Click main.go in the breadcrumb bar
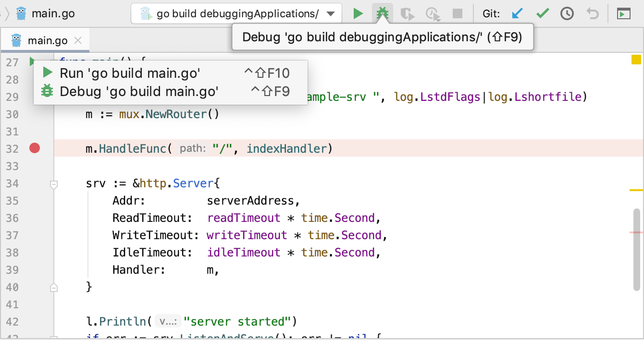This screenshot has height=340, width=644. click(x=53, y=13)
